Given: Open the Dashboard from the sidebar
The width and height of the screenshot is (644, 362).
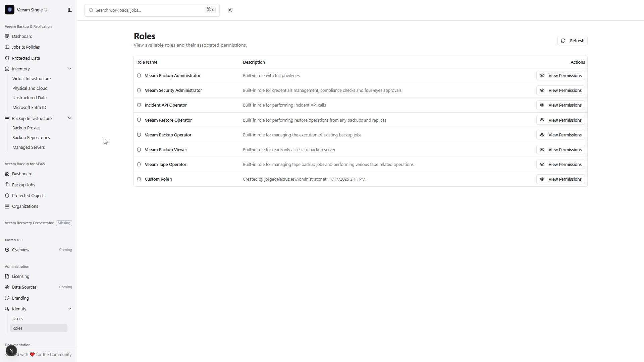Looking at the screenshot, I should click(22, 36).
